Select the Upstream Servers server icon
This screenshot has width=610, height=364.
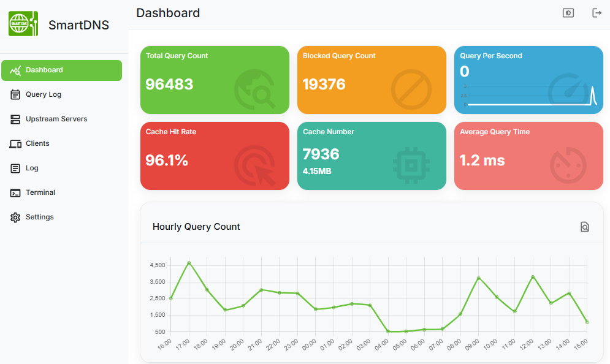click(x=15, y=119)
